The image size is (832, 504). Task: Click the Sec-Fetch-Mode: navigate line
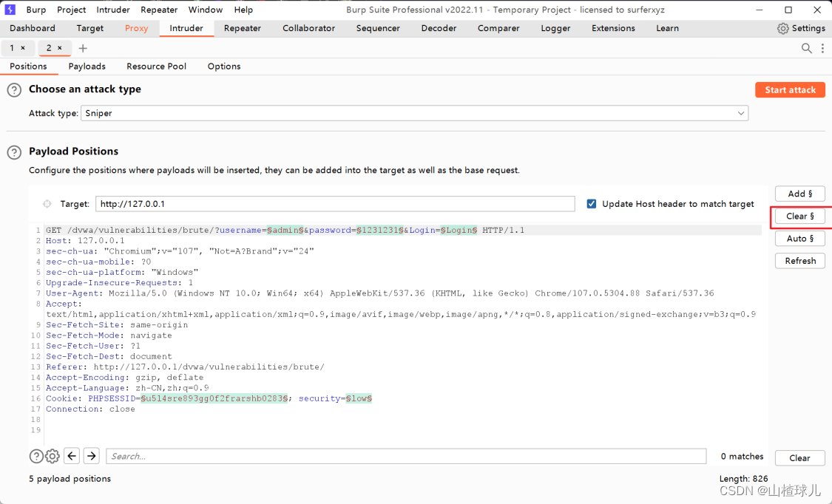click(109, 336)
